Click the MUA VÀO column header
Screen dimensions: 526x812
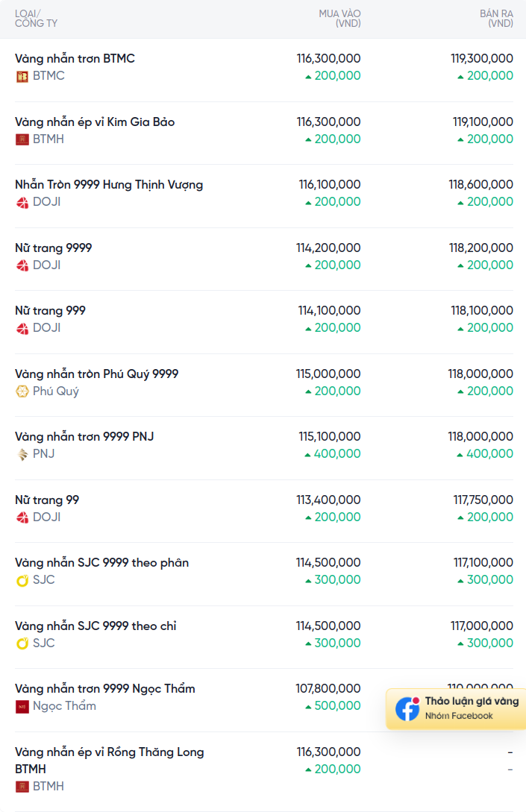tap(339, 19)
